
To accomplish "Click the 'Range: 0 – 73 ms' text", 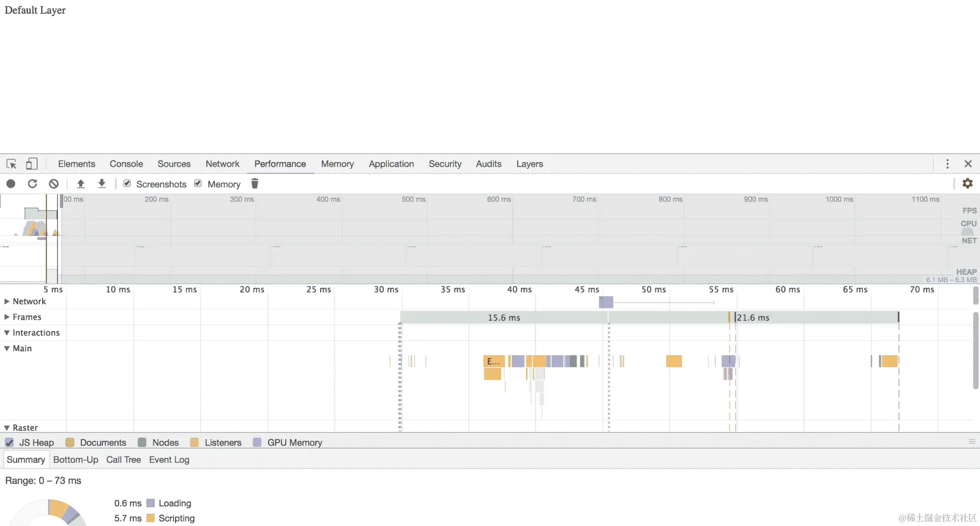I will pos(43,481).
